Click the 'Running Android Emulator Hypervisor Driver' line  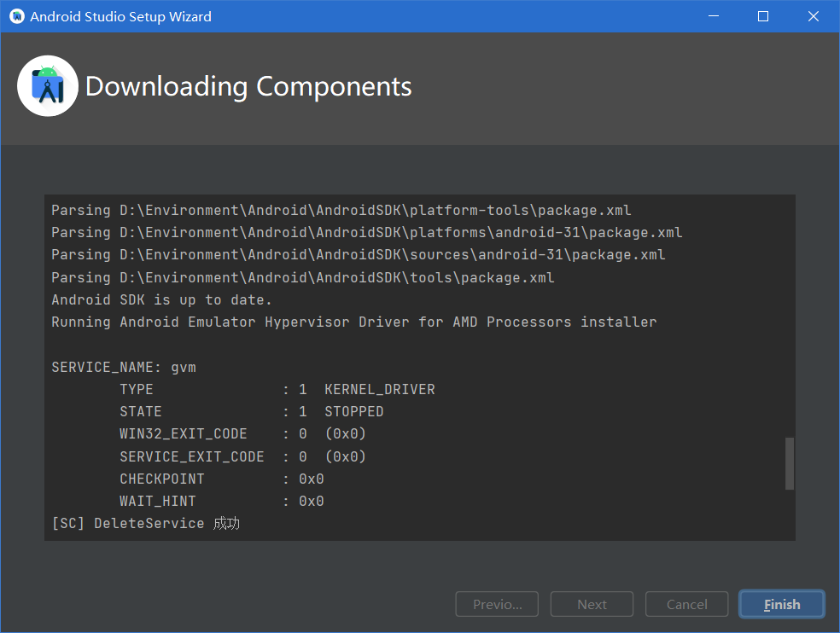click(x=354, y=322)
